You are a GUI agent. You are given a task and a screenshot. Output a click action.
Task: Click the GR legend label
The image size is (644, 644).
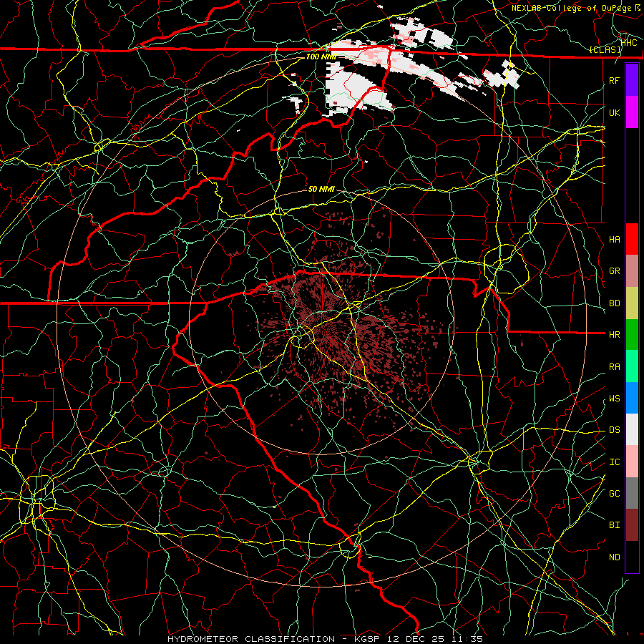(x=614, y=271)
